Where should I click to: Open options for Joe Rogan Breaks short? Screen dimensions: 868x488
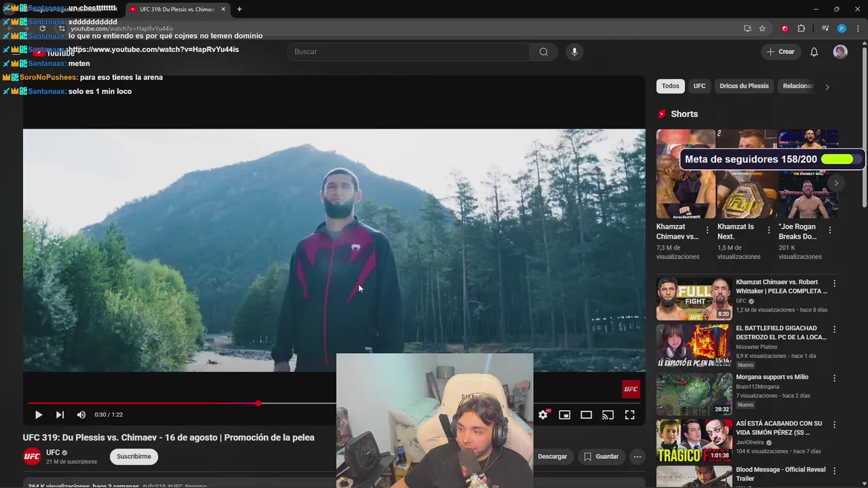tap(830, 230)
